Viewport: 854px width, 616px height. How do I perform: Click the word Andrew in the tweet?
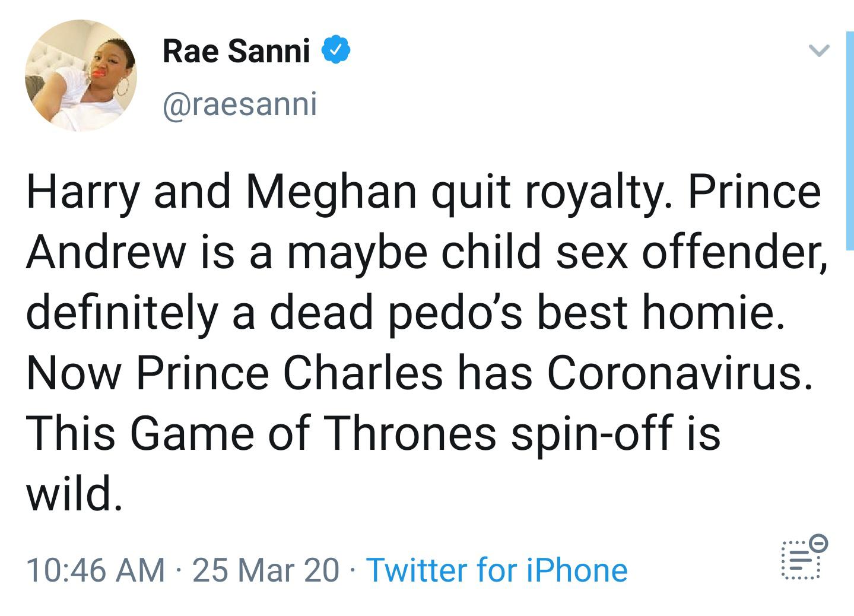point(106,252)
